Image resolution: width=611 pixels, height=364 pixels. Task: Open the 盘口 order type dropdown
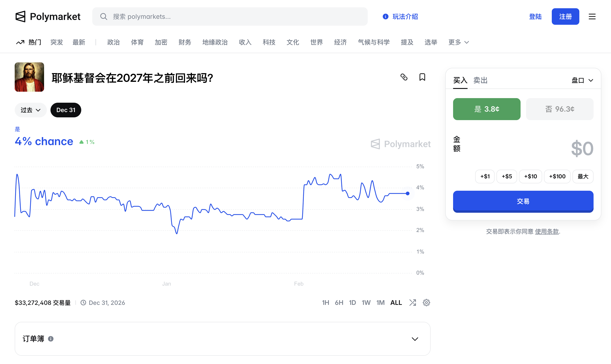[x=582, y=80]
